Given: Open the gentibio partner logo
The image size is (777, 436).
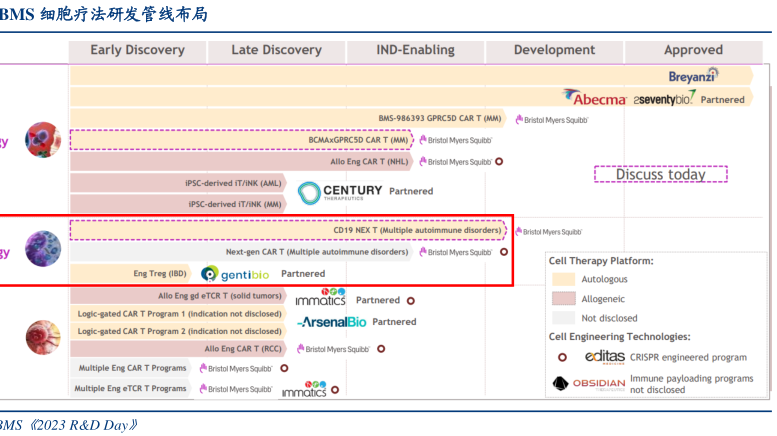Looking at the screenshot, I should 235,273.
